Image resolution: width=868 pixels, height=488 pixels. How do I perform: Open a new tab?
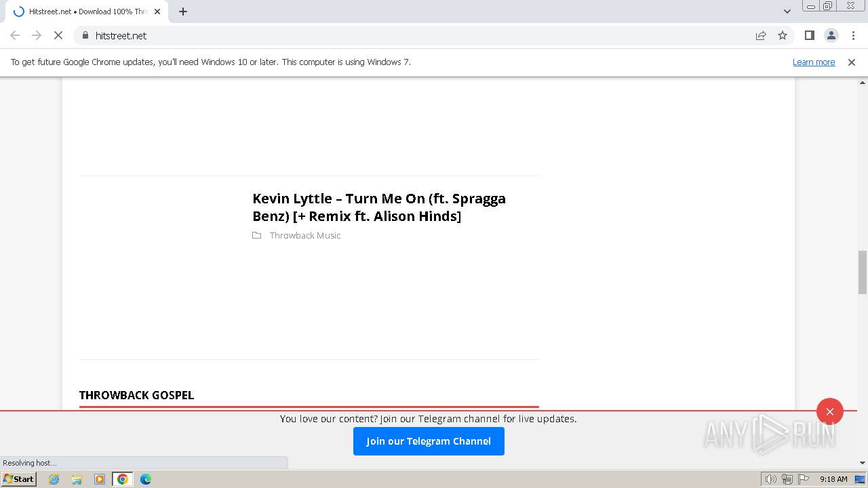point(183,12)
